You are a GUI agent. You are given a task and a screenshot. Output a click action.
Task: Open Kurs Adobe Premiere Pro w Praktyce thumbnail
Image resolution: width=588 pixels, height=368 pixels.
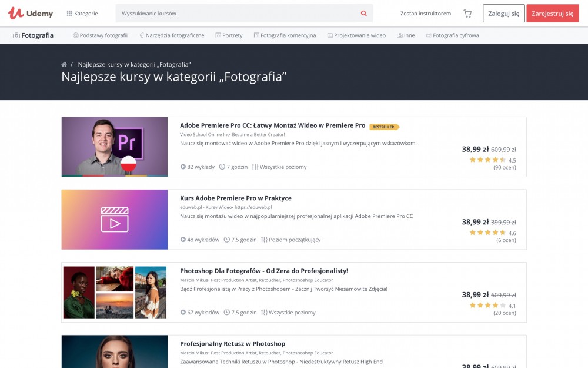coord(115,220)
